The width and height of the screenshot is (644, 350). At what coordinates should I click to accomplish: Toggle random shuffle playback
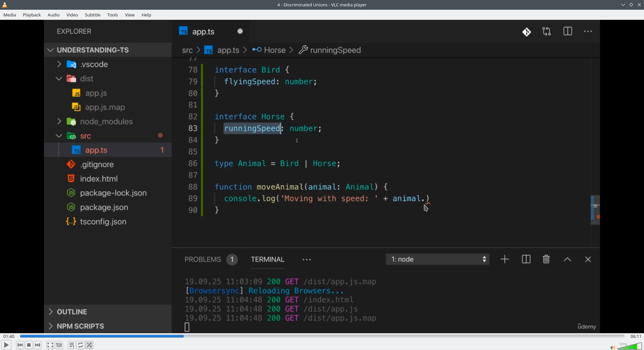(x=90, y=345)
